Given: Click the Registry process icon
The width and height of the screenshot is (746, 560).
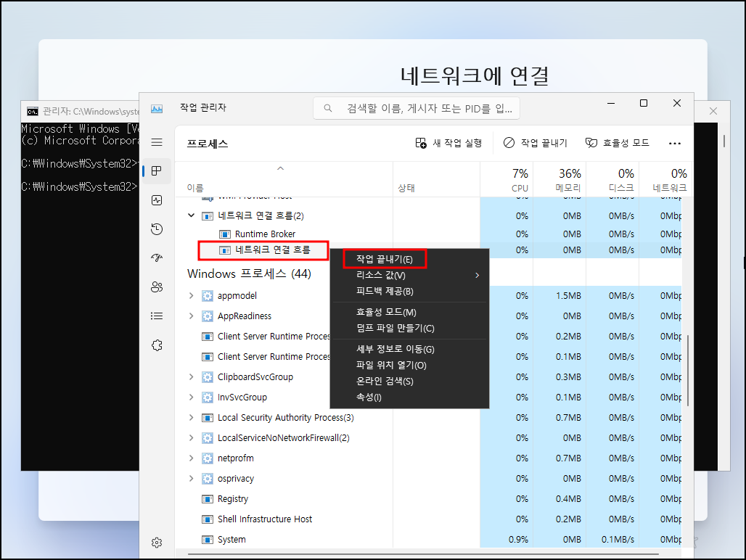Looking at the screenshot, I should point(208,499).
